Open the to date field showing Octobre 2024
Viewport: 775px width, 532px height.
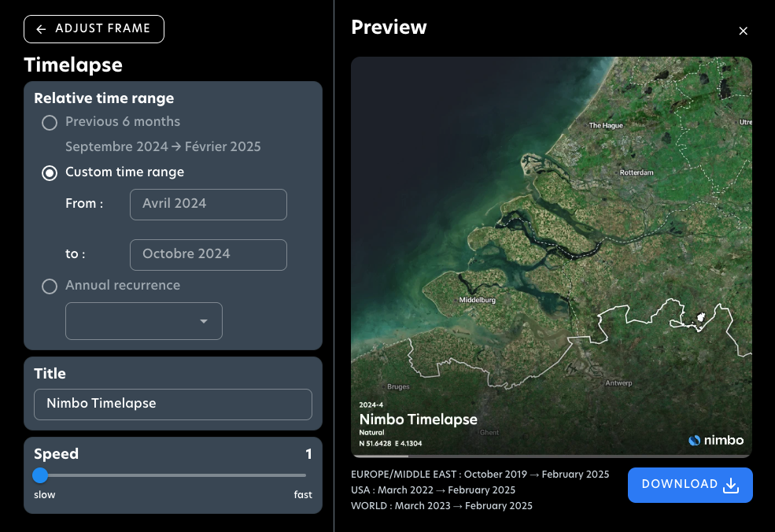point(208,255)
